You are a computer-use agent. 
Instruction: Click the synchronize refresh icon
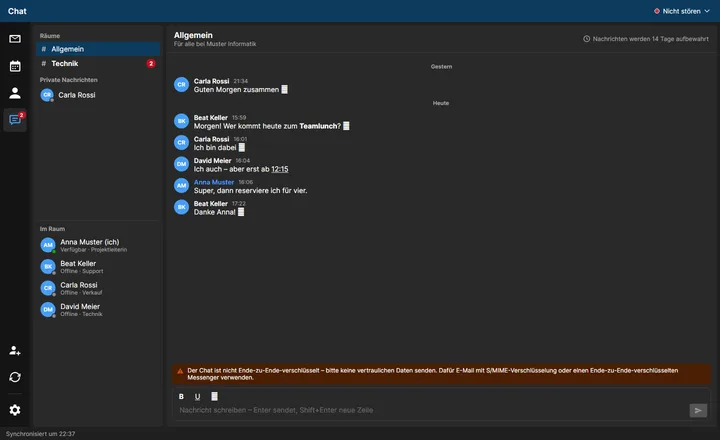(15, 377)
